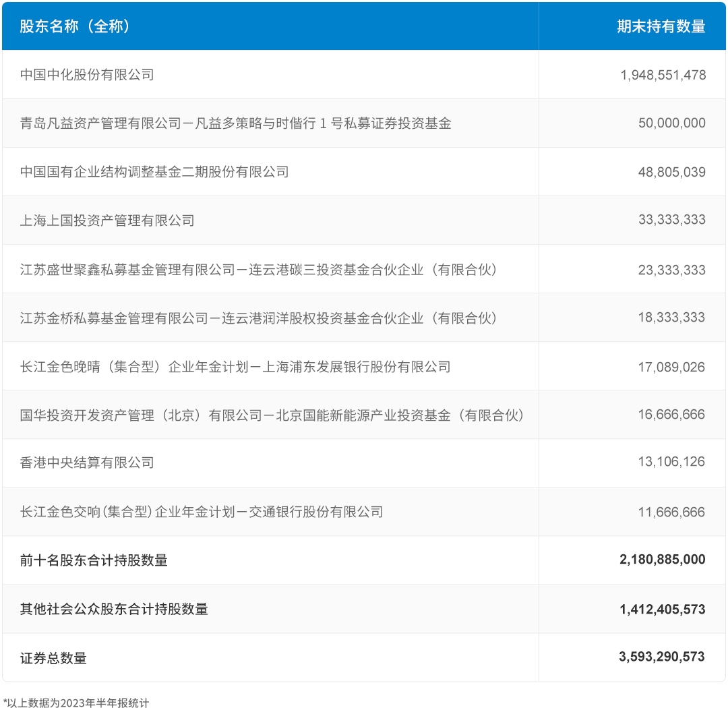Click the 其他社会公众股东合计持股数量 summary label
The height and width of the screenshot is (708, 728).
[114, 610]
